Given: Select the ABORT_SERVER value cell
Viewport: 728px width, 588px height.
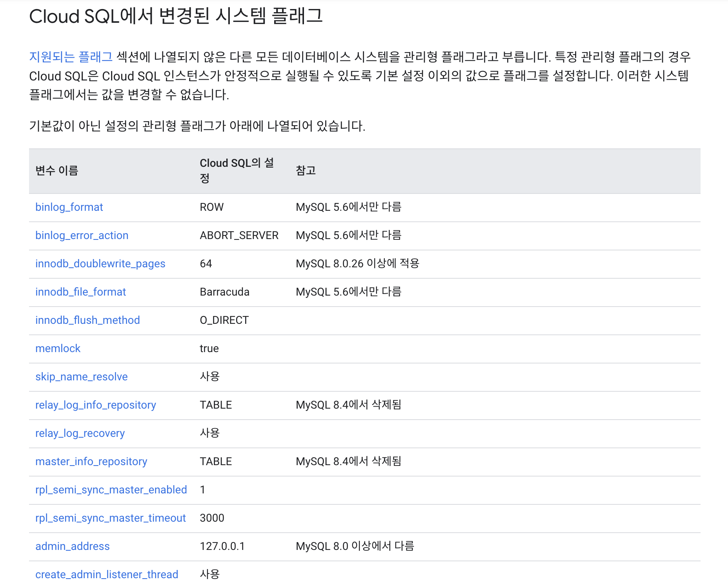Looking at the screenshot, I should [x=239, y=236].
